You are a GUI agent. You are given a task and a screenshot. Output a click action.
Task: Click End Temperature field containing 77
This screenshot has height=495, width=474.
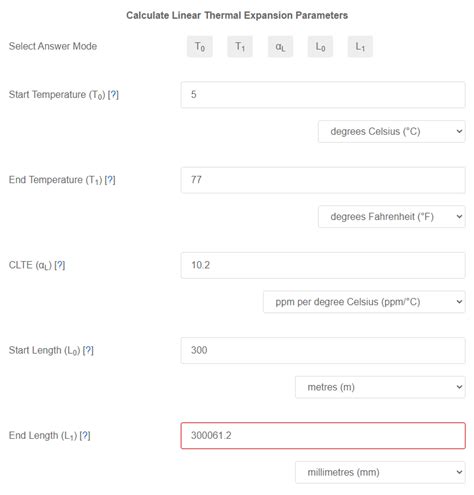[323, 180]
